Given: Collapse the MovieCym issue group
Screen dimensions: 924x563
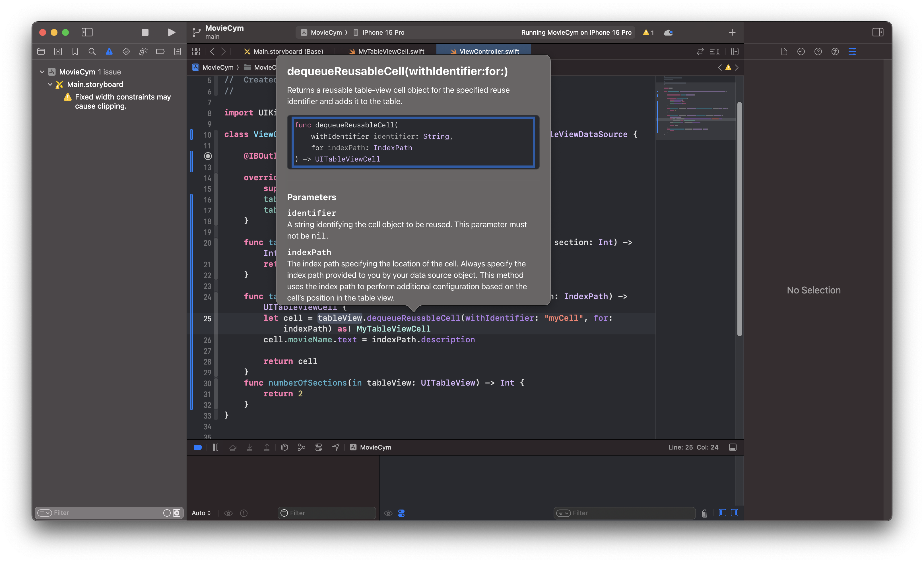Looking at the screenshot, I should [x=42, y=72].
